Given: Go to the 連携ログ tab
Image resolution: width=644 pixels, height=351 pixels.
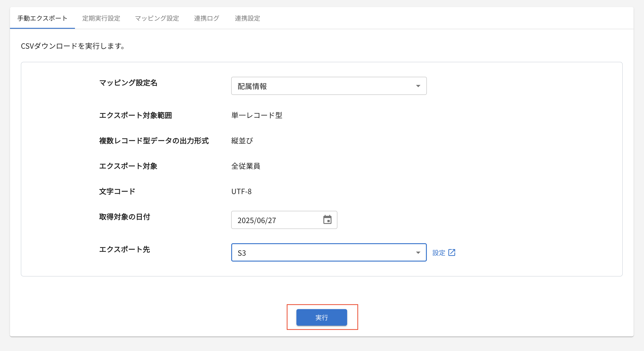Looking at the screenshot, I should coord(207,18).
